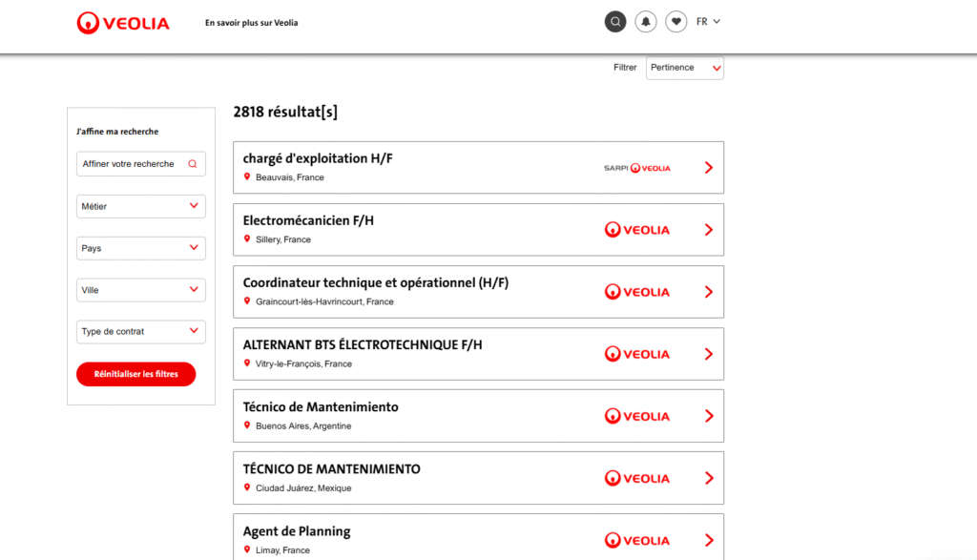Image resolution: width=977 pixels, height=560 pixels.
Task: Open favorites via the heart icon
Action: [676, 20]
